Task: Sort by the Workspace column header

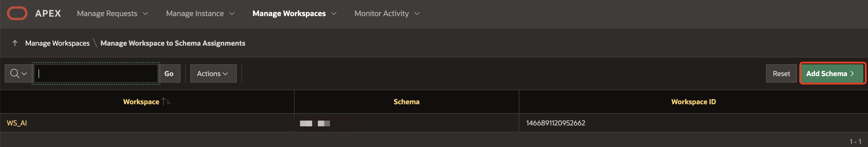Action: 141,102
